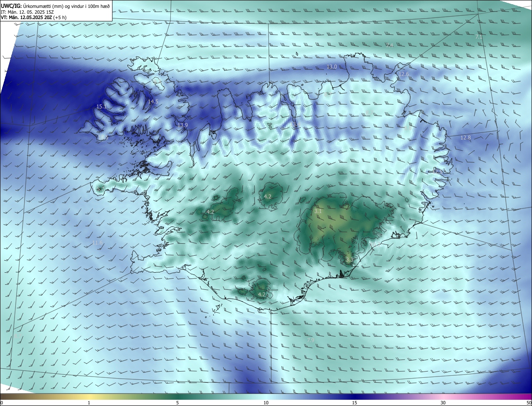This screenshot has height=406, width=532.
Task: Select the 12.6 value label
Action: pos(404,74)
